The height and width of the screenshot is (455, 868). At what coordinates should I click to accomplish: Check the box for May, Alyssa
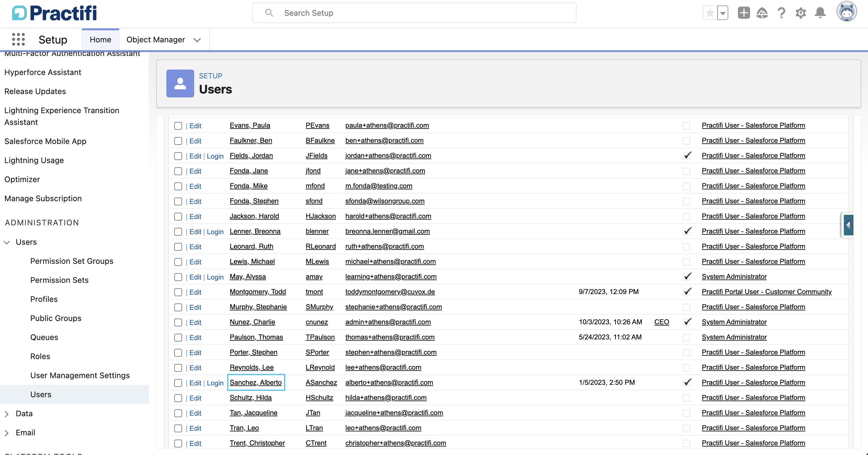click(x=178, y=277)
